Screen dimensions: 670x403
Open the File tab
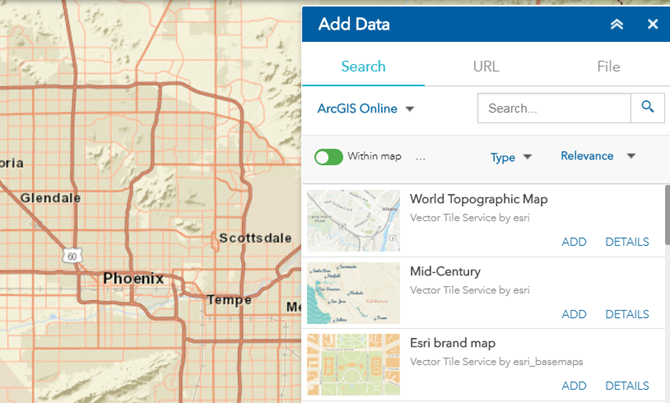click(x=608, y=67)
